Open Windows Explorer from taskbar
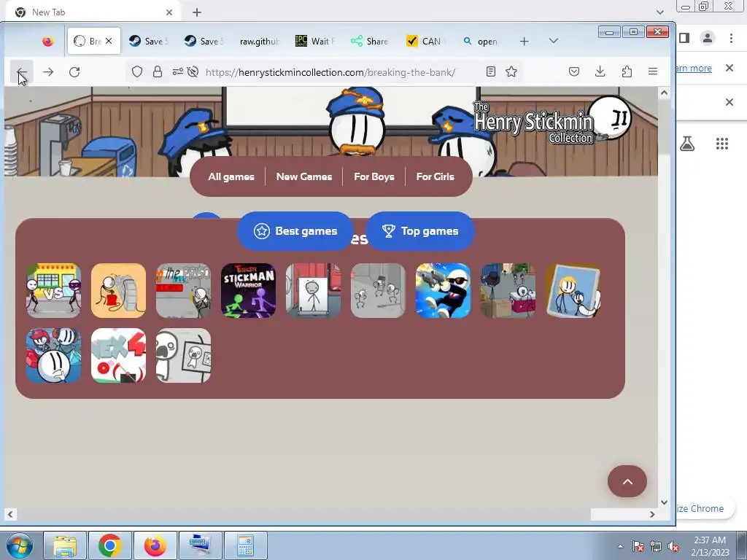The width and height of the screenshot is (747, 560). (x=65, y=545)
